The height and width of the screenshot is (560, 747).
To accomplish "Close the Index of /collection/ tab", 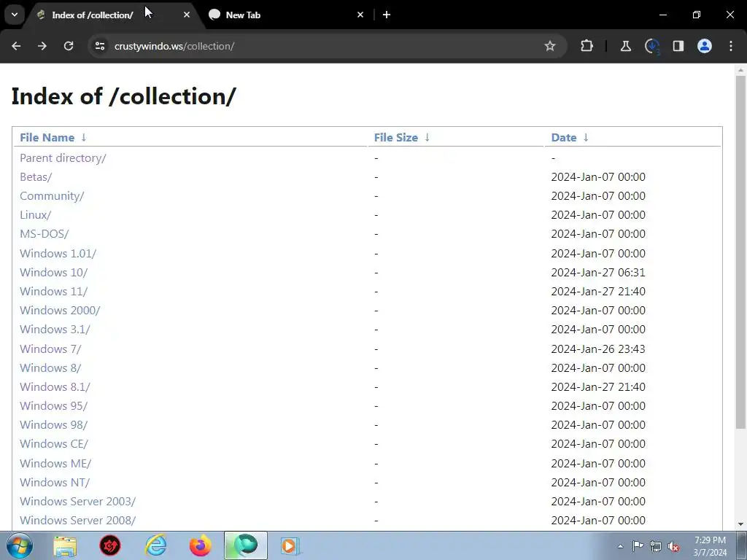I will coord(187,15).
